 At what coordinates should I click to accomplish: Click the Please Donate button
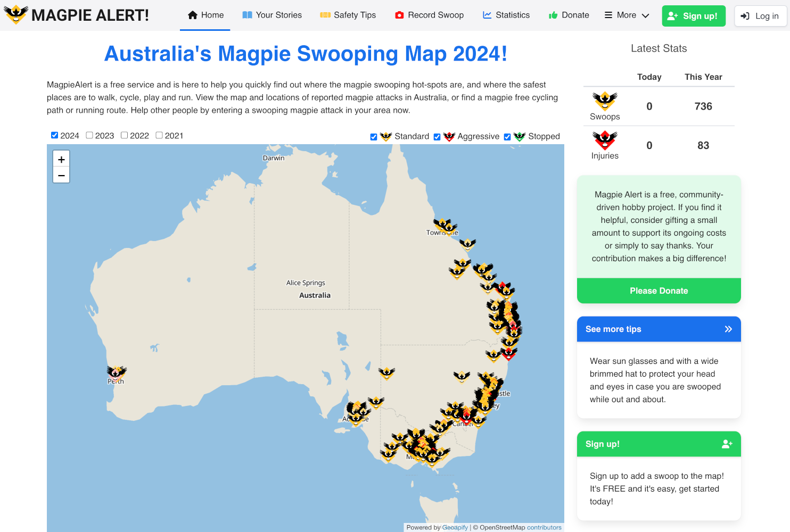click(x=659, y=290)
